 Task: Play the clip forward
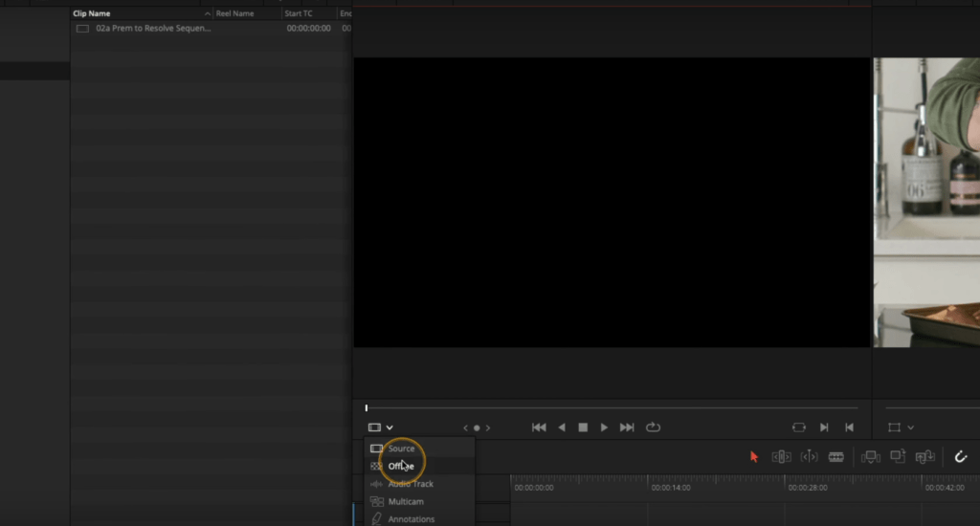coord(604,427)
